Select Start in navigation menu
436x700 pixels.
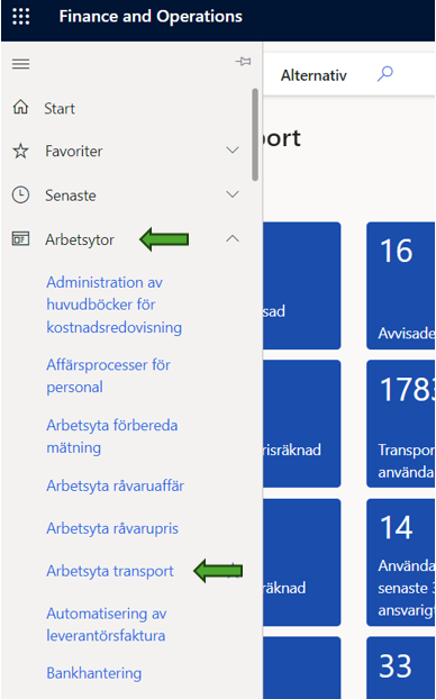[x=60, y=108]
